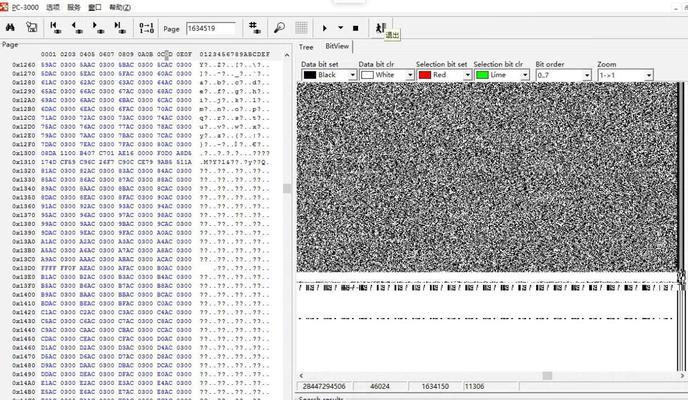This screenshot has width=688, height=400.
Task: Click ASCII column header 0123456789ABCDEF
Action: (x=235, y=54)
